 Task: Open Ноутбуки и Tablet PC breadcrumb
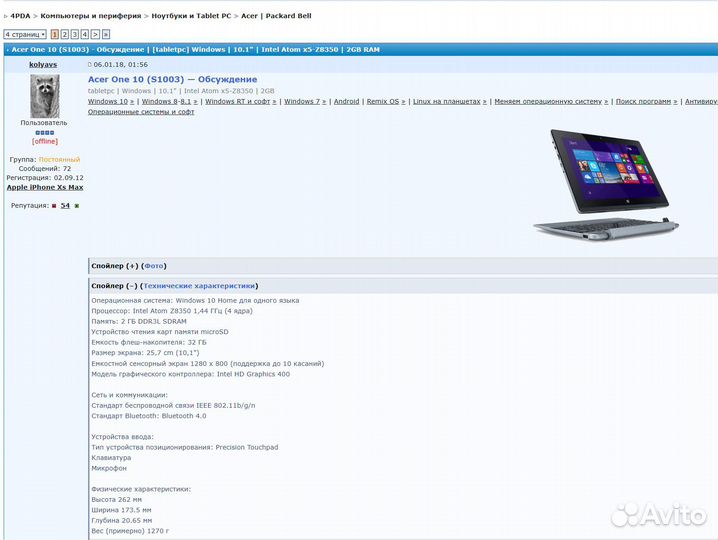tap(191, 16)
